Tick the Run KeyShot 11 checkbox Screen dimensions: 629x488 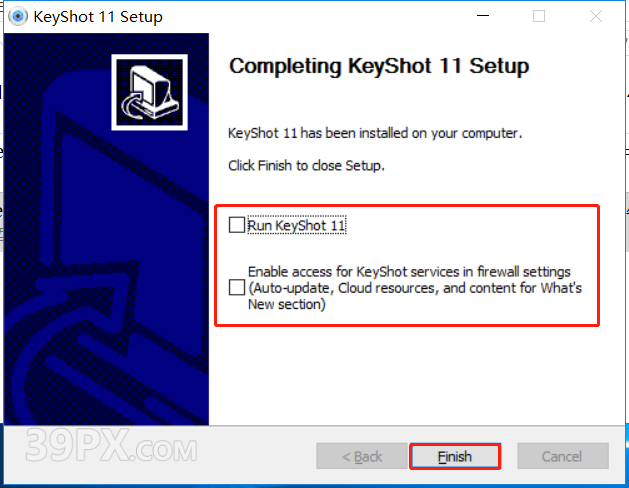pos(237,225)
